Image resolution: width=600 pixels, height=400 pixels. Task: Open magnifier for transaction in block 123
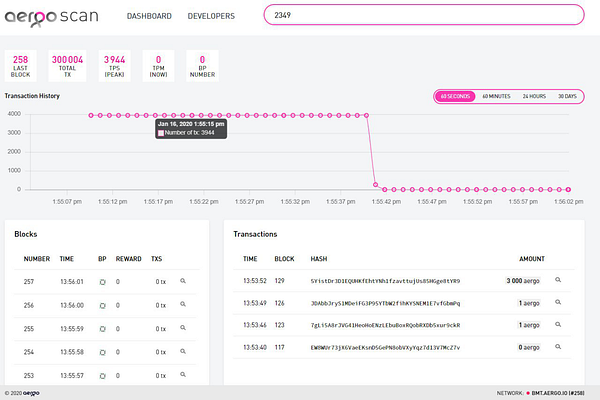558,325
